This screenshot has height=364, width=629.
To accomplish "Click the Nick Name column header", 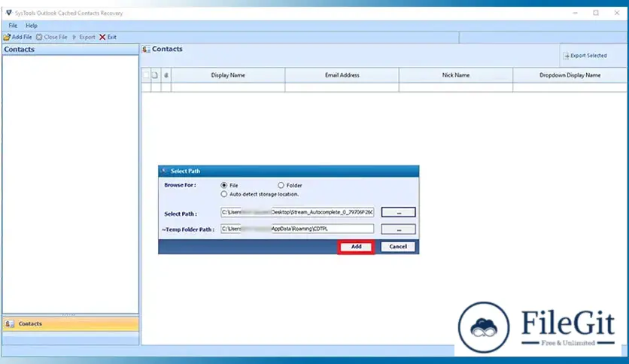I will 456,75.
